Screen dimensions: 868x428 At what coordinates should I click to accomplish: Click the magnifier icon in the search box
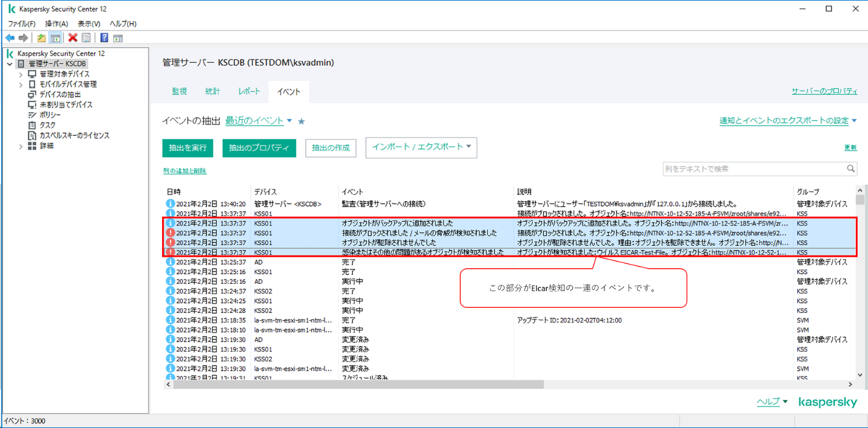point(851,168)
